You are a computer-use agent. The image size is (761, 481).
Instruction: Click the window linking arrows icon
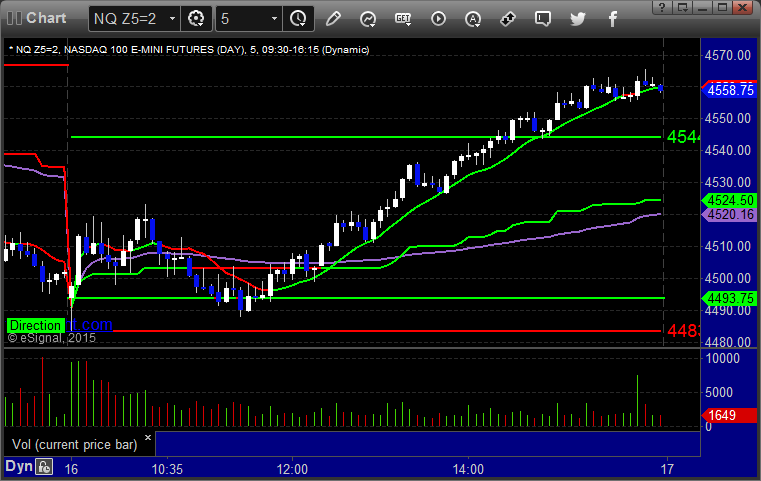(x=508, y=19)
